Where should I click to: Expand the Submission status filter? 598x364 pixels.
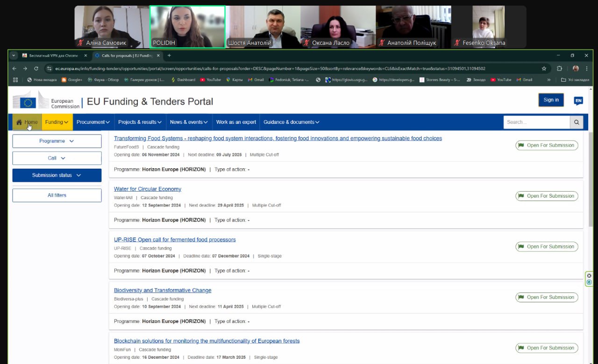coord(57,175)
